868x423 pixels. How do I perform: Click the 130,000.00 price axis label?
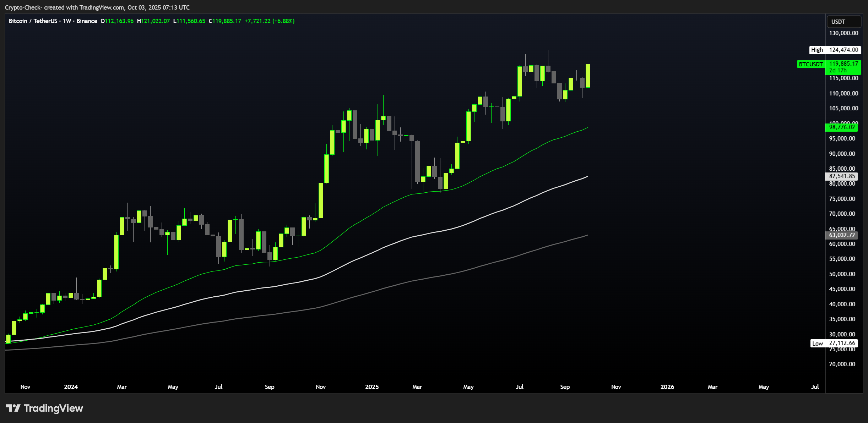pyautogui.click(x=843, y=33)
